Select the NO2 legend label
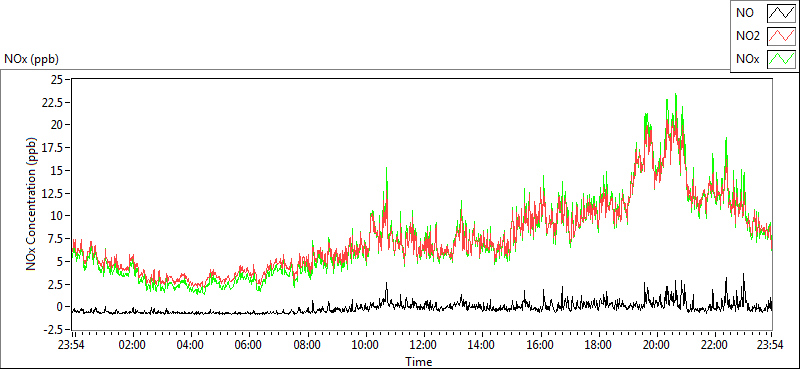 (x=748, y=36)
